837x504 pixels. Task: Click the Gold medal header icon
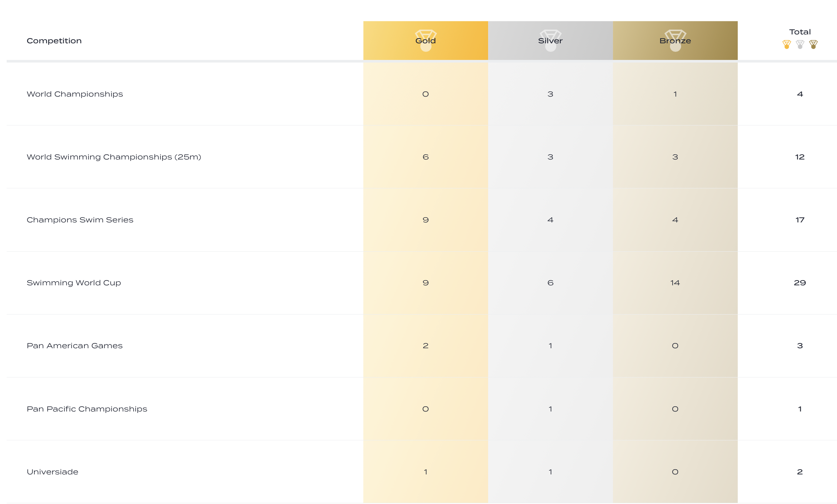pyautogui.click(x=426, y=40)
